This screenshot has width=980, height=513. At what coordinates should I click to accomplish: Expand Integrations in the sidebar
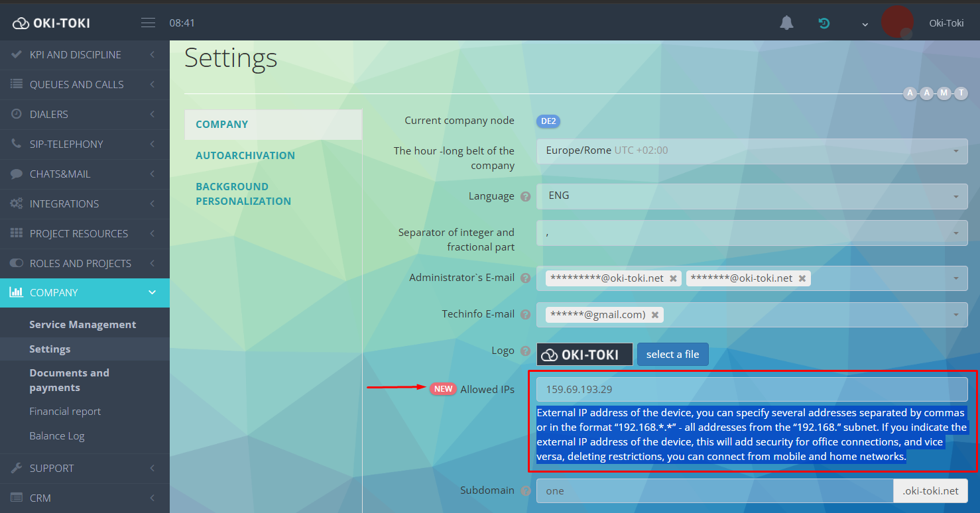pyautogui.click(x=85, y=203)
